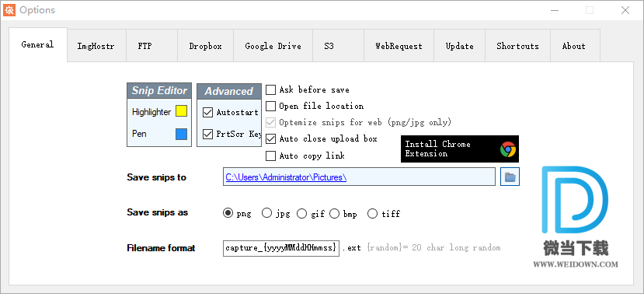Viewport: 644px width, 294px height.
Task: Select gif save format
Action: click(302, 213)
